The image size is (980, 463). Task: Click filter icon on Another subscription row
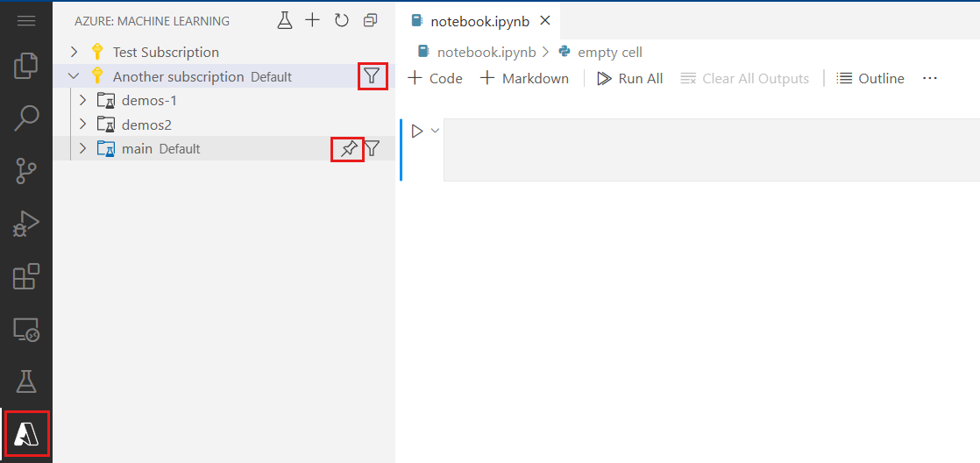click(x=373, y=76)
